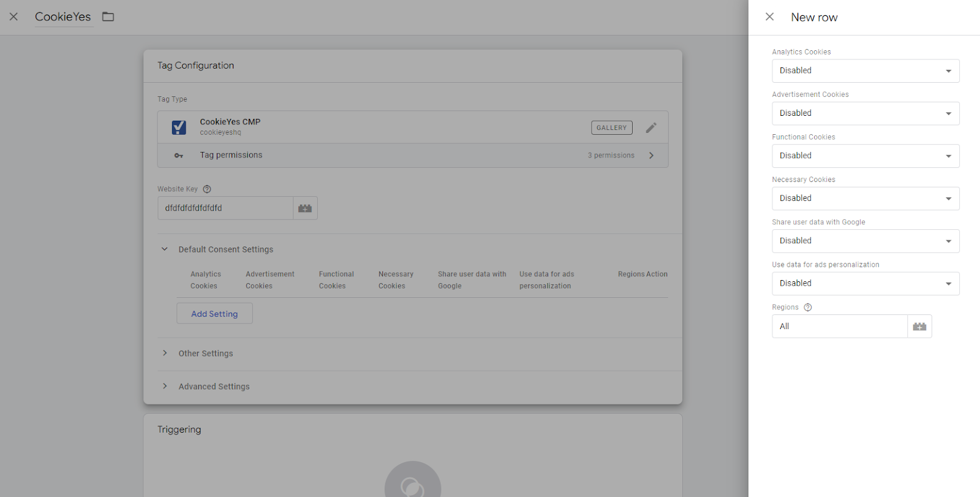Screen dimensions: 980x497
Task: Close the New row panel
Action: (770, 17)
